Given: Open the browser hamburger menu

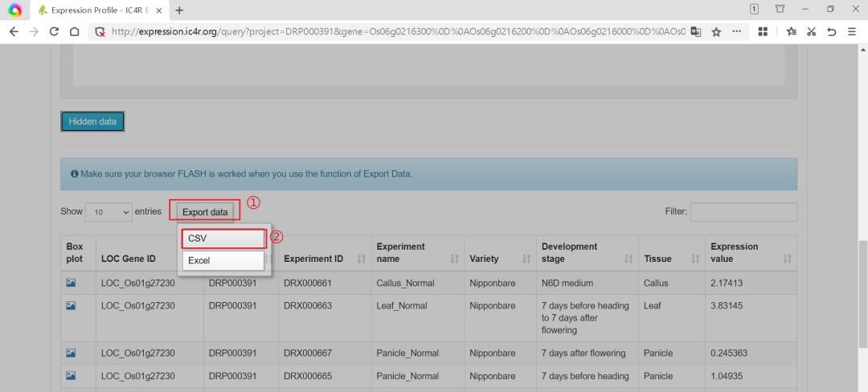Looking at the screenshot, I should [x=851, y=31].
